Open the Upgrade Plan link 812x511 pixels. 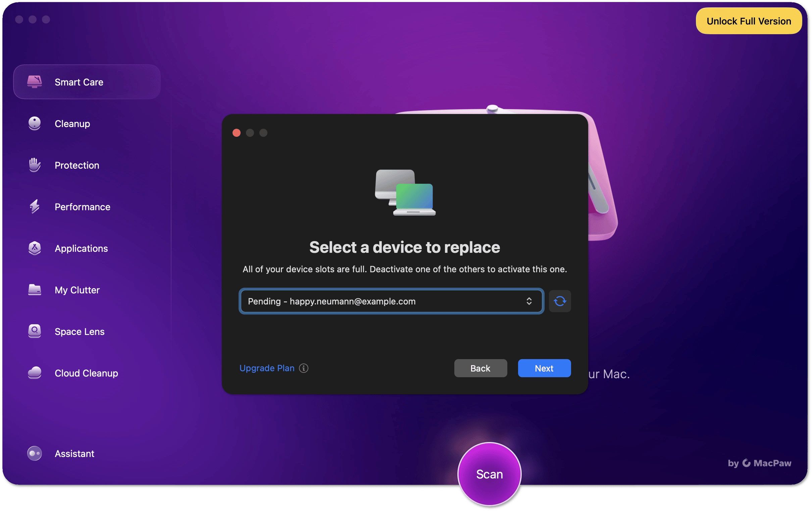coord(267,368)
